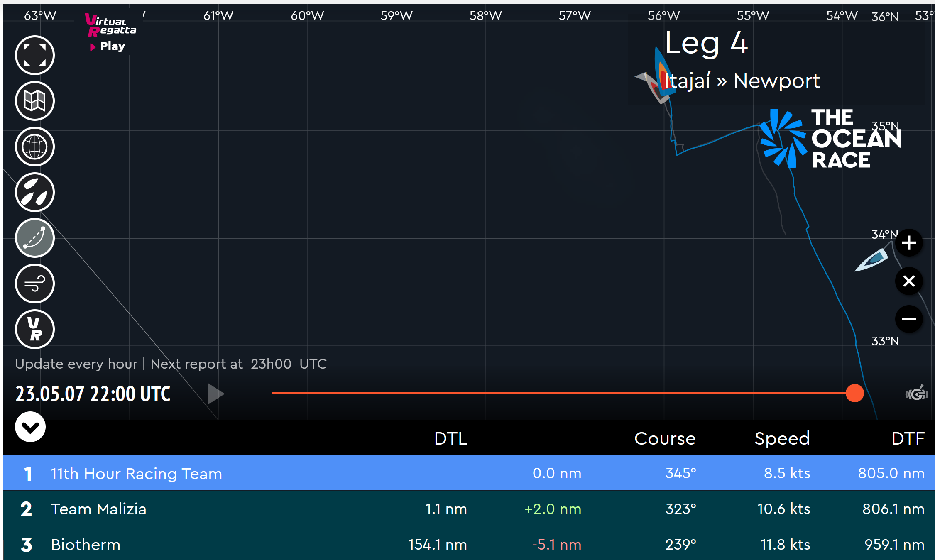
Task: Click Biotherm's 239° course value
Action: 680,545
